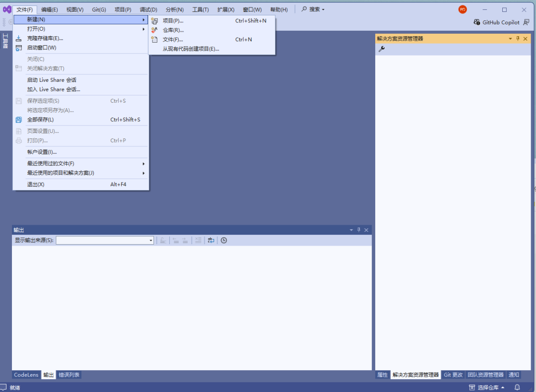Click the Find Message in Code icon in Output
Screen dimensions: 536x392
coord(163,240)
